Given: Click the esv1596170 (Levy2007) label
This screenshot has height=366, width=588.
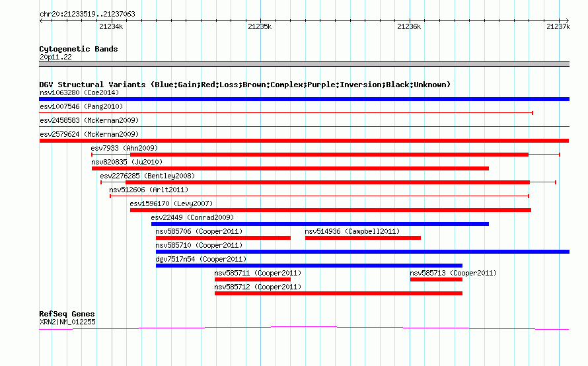Looking at the screenshot, I should pos(171,203).
